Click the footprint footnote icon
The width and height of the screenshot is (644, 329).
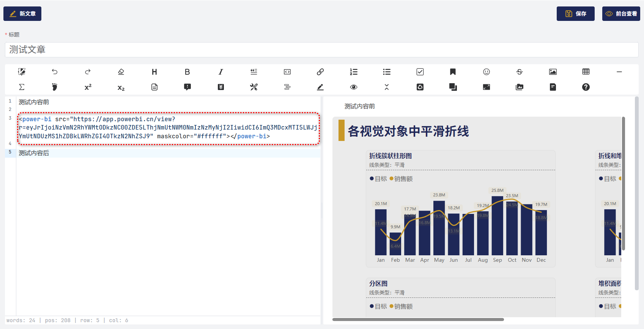55,87
